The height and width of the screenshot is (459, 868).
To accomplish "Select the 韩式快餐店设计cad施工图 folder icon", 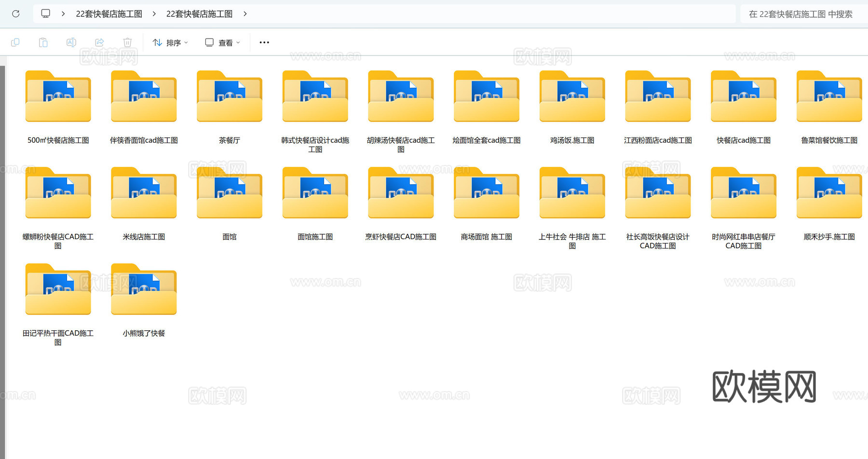I will 315,96.
